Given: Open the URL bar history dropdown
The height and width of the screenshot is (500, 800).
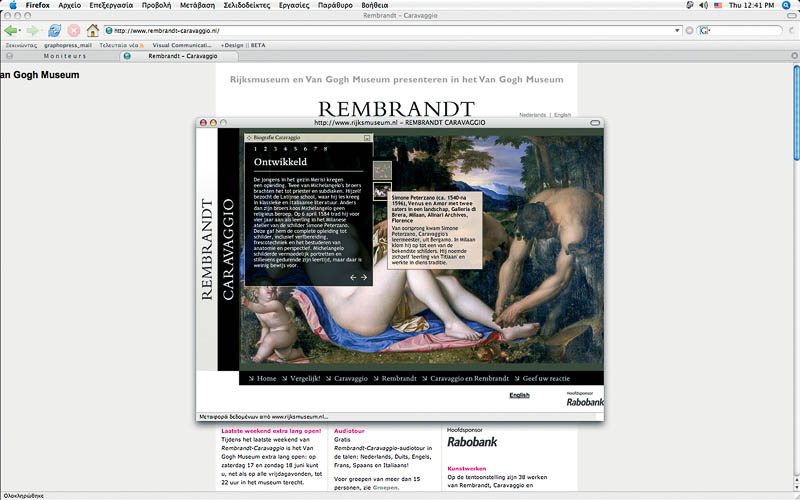Looking at the screenshot, I should (677, 31).
